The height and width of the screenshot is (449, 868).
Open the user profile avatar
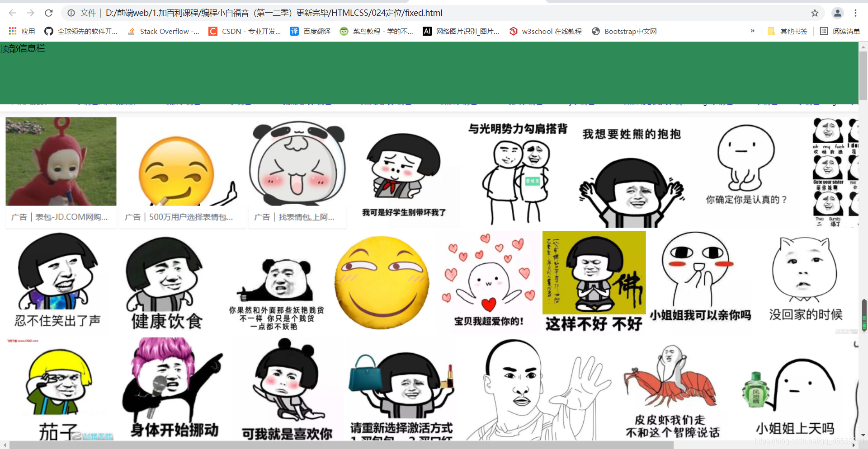(837, 13)
